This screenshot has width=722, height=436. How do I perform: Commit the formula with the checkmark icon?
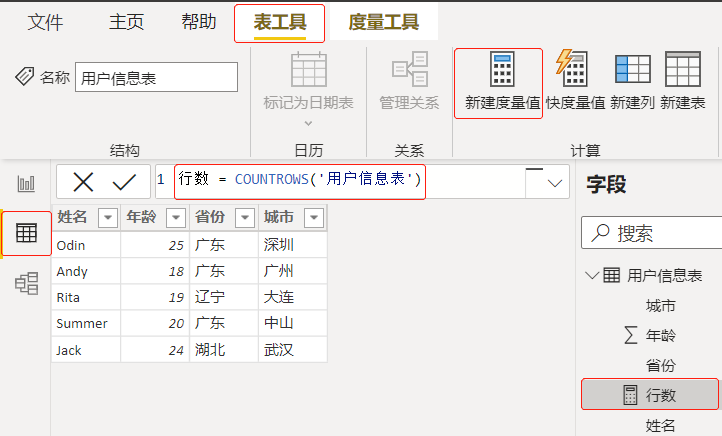(x=124, y=182)
